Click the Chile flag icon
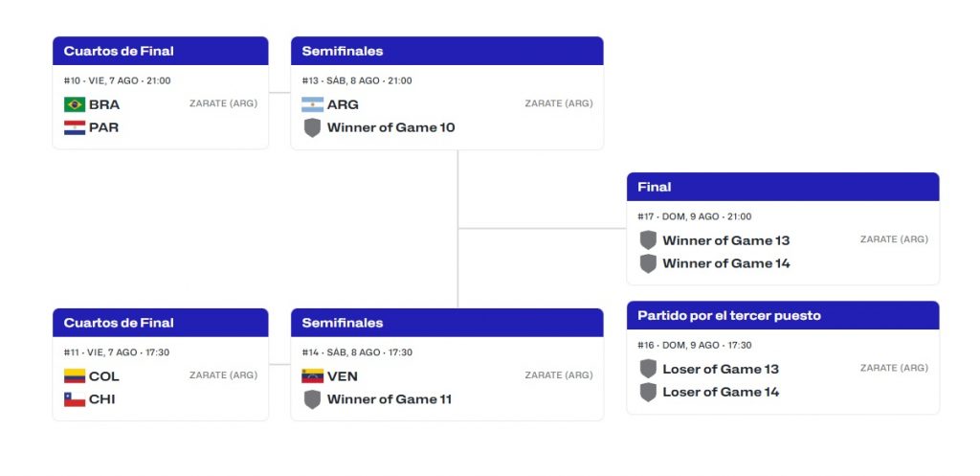The image size is (980, 476). (75, 399)
